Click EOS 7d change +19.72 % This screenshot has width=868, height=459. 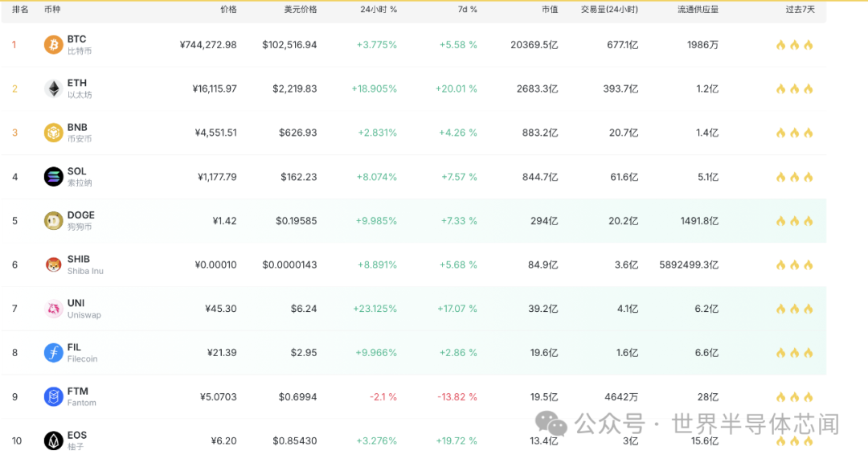pos(457,441)
